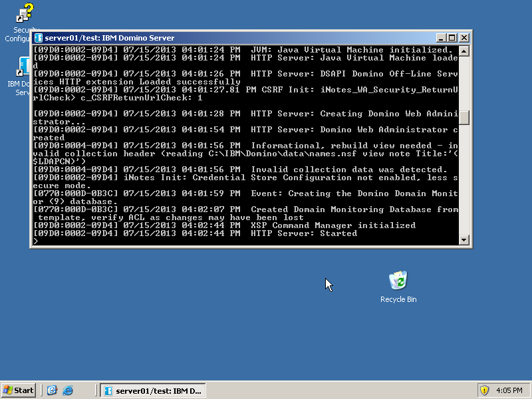Click the Domino console title bar icon
The height and width of the screenshot is (399, 532).
point(39,38)
